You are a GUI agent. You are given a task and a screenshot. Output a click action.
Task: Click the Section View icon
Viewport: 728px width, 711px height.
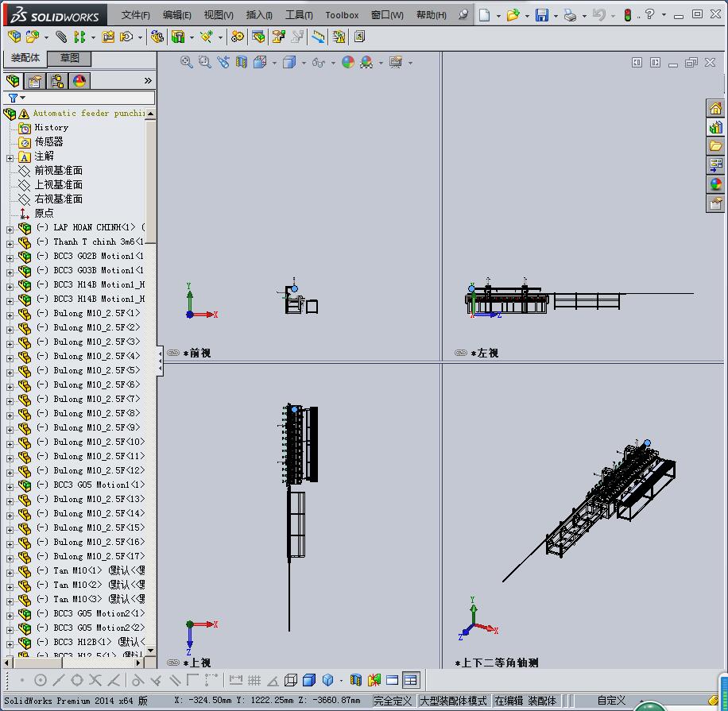[242, 62]
